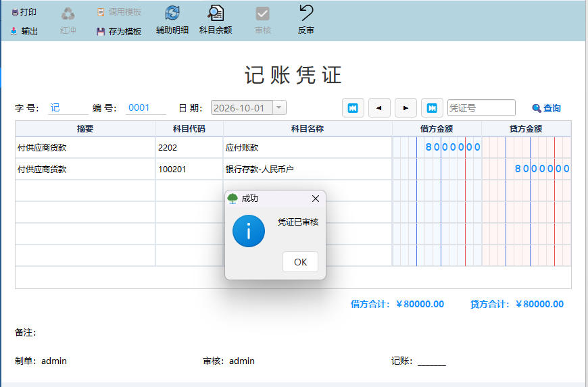
Task: Click the 应付账款 account name cell
Action: 308,148
